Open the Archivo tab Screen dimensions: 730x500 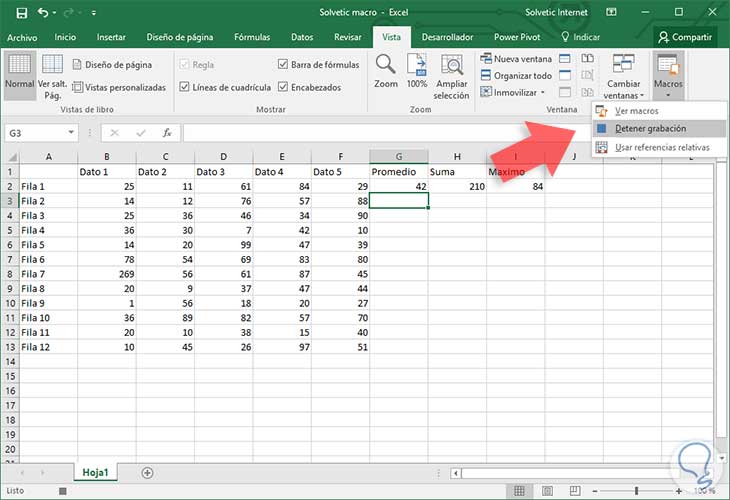pos(22,37)
